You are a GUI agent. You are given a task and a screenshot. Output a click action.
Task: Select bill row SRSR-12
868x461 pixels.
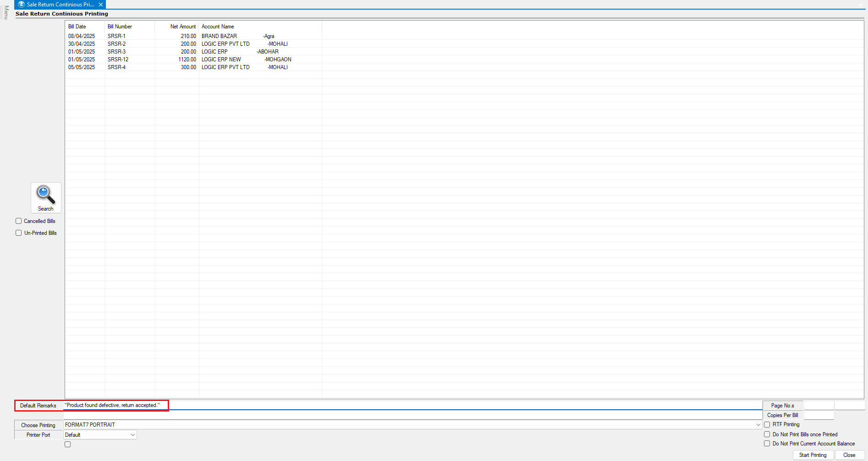tap(118, 60)
